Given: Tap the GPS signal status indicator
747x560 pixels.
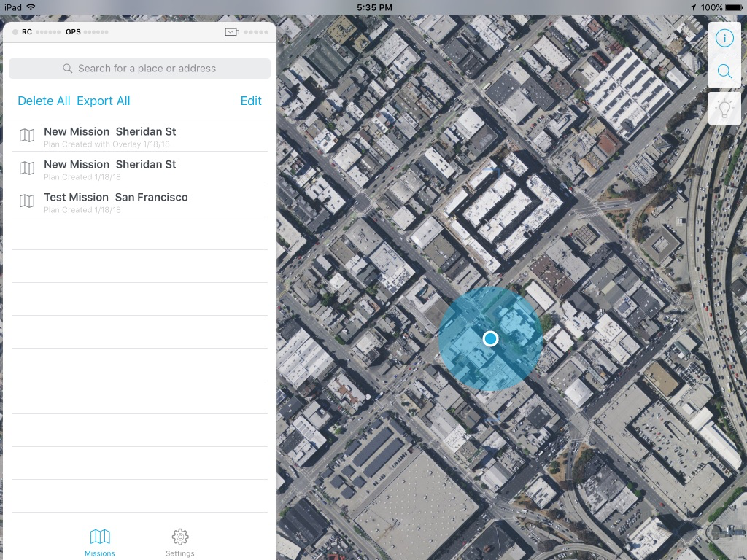Looking at the screenshot, I should (x=87, y=32).
